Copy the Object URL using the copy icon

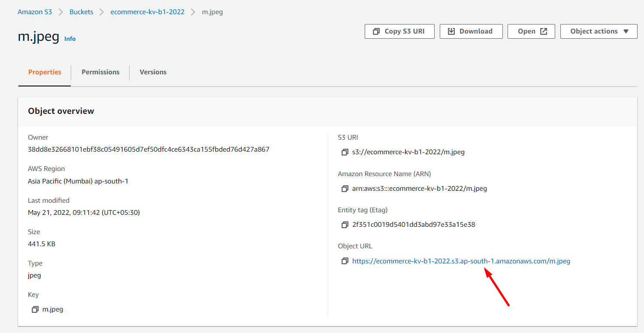coord(345,261)
